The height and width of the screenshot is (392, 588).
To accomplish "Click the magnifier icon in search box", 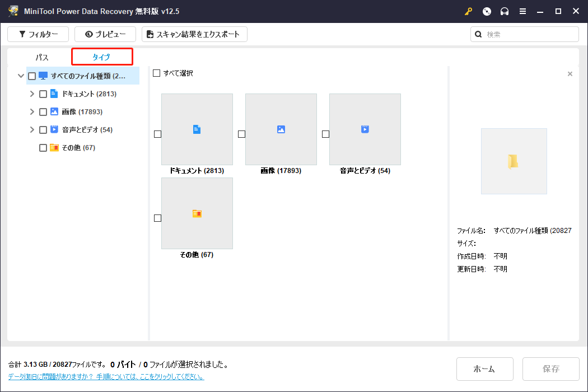I will click(478, 34).
